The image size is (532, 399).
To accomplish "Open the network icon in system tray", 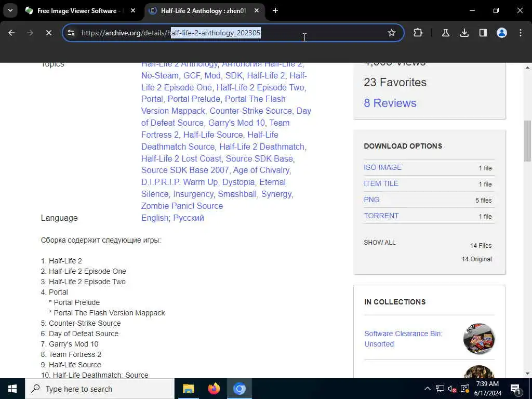I will [x=440, y=389].
